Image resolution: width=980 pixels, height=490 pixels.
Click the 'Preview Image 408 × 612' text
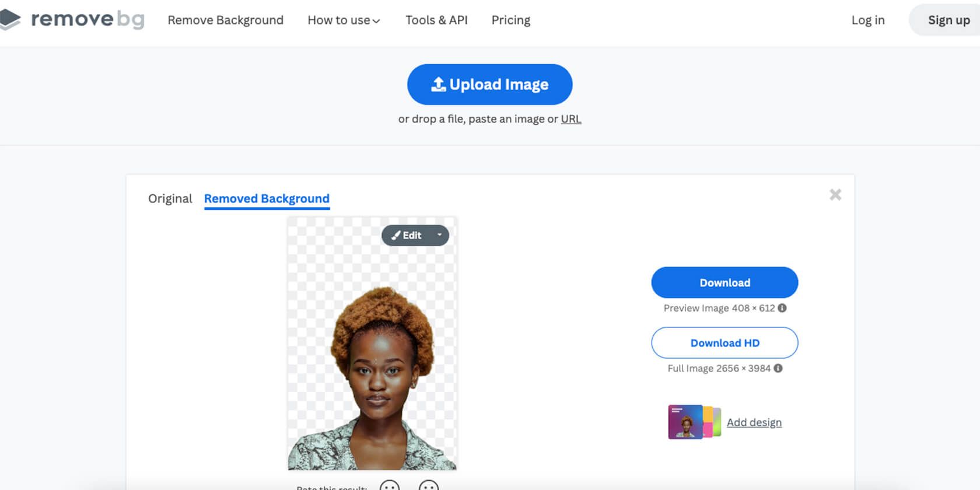click(x=719, y=308)
